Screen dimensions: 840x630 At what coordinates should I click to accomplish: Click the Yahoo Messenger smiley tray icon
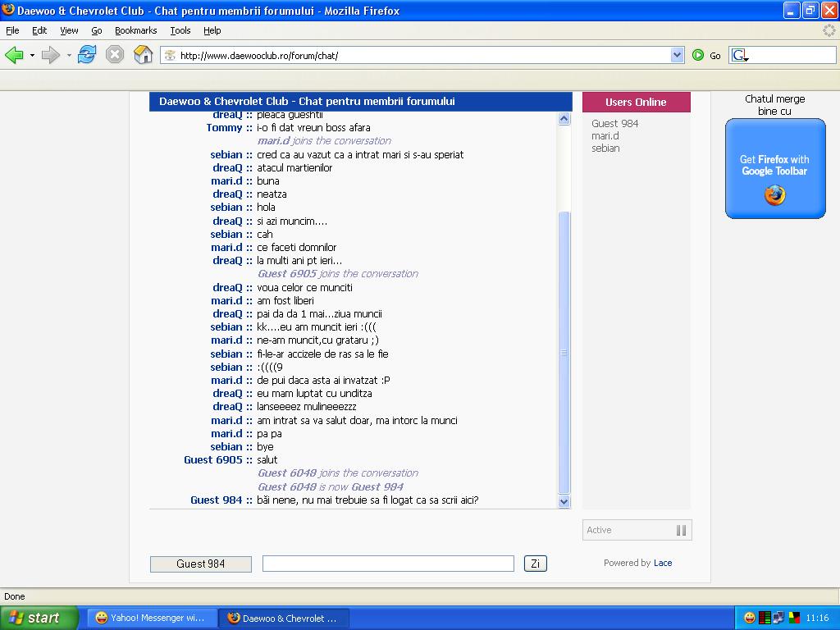750,619
